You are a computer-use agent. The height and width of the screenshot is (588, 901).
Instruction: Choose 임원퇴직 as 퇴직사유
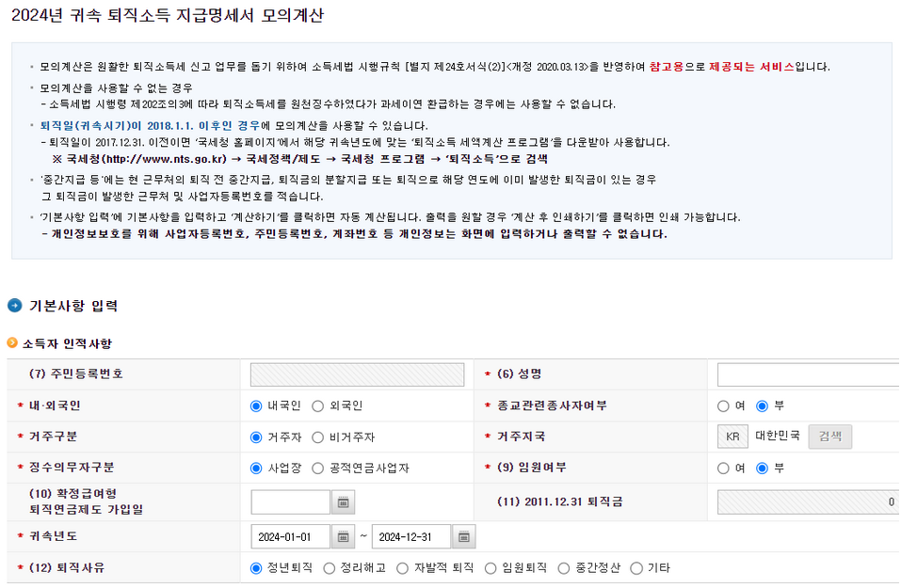[x=490, y=567]
